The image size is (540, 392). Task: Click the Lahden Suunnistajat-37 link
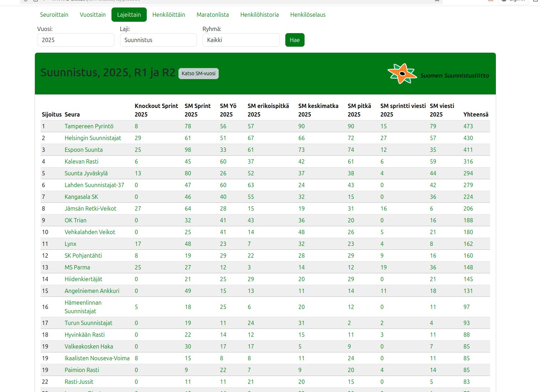click(x=94, y=185)
